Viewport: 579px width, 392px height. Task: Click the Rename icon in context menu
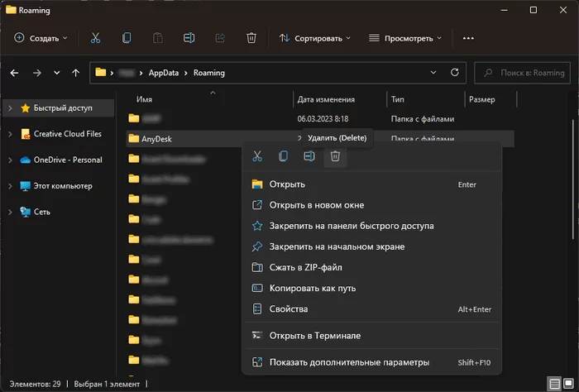309,156
